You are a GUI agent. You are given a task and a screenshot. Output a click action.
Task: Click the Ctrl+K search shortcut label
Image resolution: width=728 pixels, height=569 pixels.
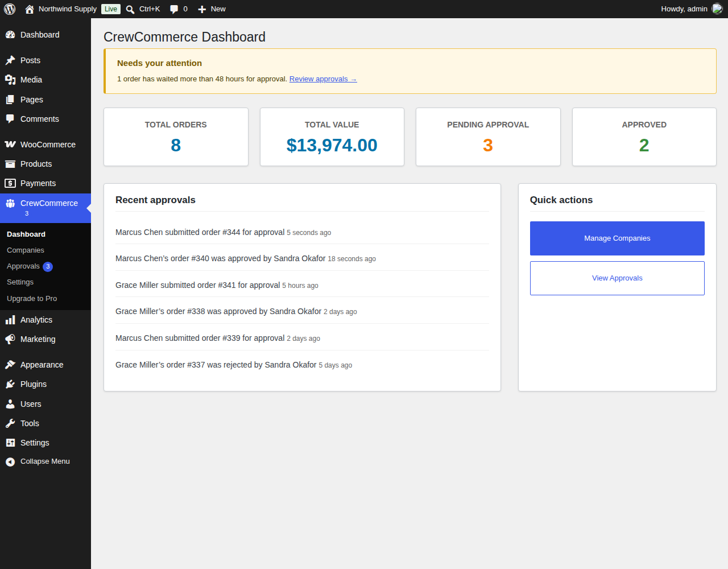click(150, 9)
